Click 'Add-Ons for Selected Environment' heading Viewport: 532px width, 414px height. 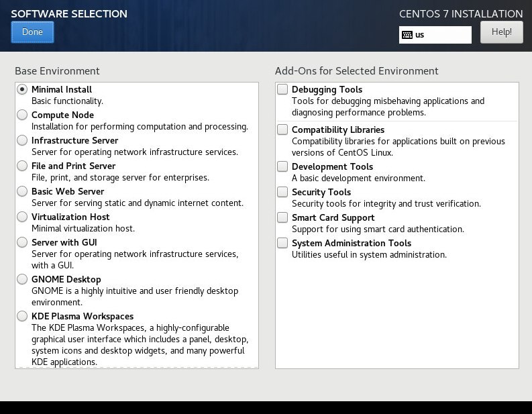[357, 71]
